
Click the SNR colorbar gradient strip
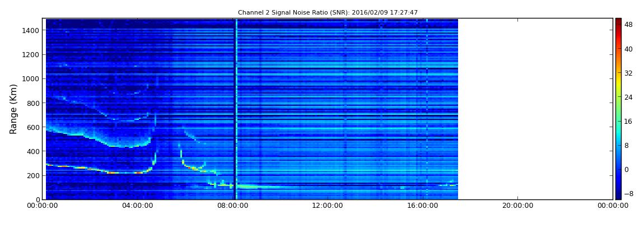(x=618, y=109)
